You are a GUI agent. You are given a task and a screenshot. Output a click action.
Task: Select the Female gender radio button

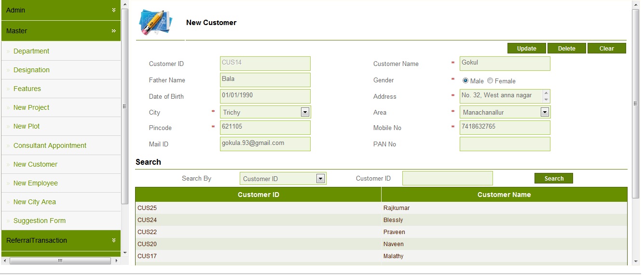click(490, 81)
